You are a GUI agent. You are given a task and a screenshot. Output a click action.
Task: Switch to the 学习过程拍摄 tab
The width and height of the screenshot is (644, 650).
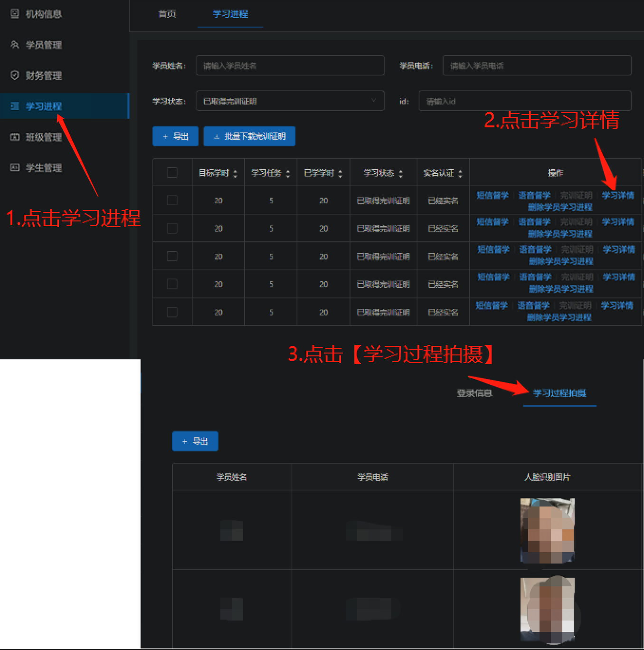(559, 393)
